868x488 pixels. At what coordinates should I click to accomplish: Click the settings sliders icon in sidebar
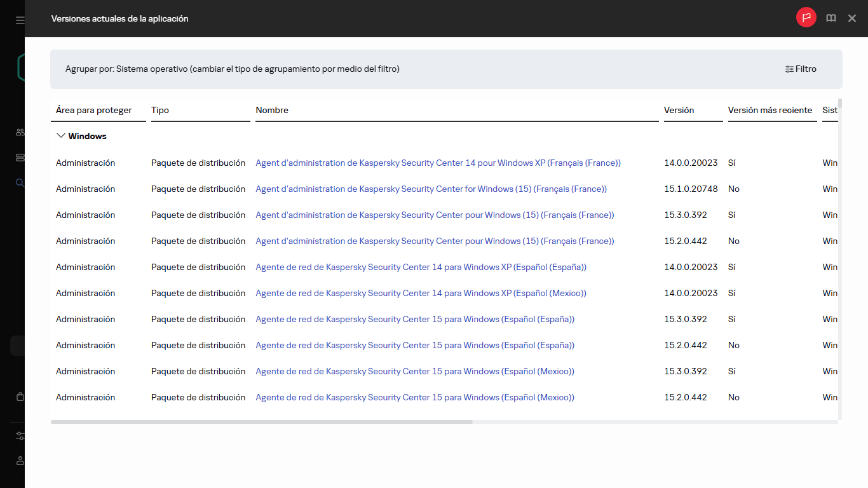(20, 436)
